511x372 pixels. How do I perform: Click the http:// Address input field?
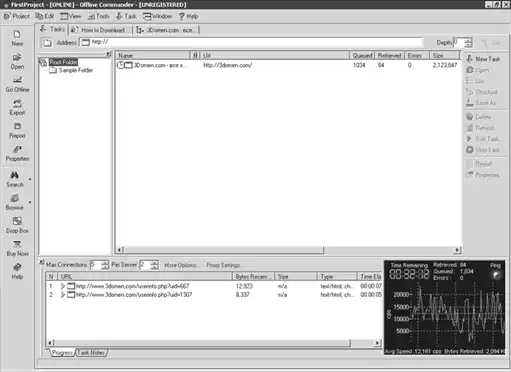pos(252,42)
